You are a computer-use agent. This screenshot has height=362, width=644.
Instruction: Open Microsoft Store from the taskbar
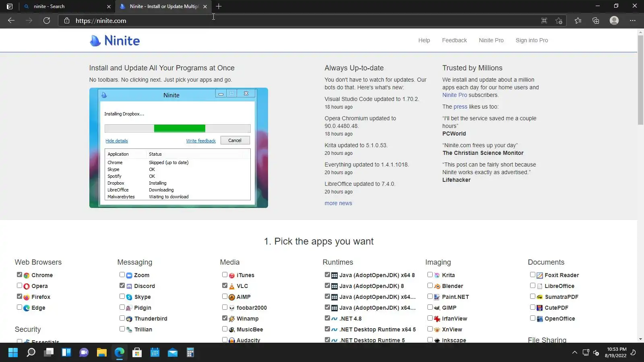[137, 353]
